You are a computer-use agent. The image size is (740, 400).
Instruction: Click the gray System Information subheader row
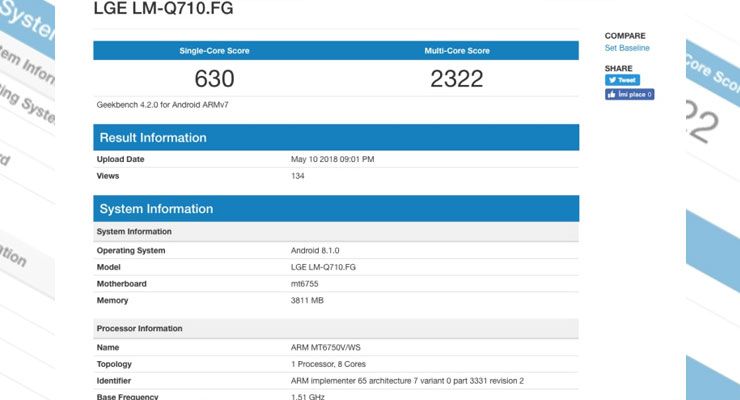(336, 232)
